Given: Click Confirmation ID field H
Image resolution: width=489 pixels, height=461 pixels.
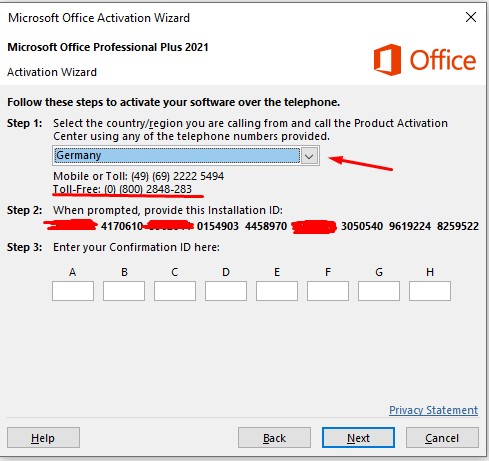Looking at the screenshot, I should [x=430, y=291].
